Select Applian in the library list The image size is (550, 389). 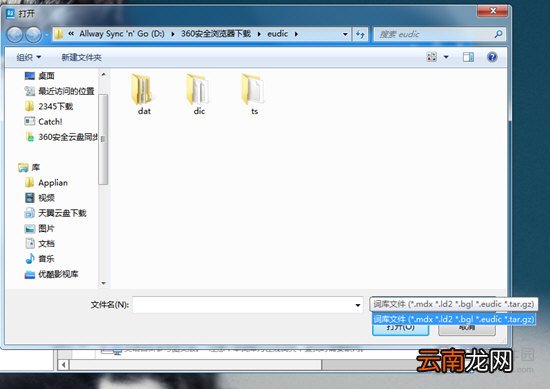tap(46, 183)
